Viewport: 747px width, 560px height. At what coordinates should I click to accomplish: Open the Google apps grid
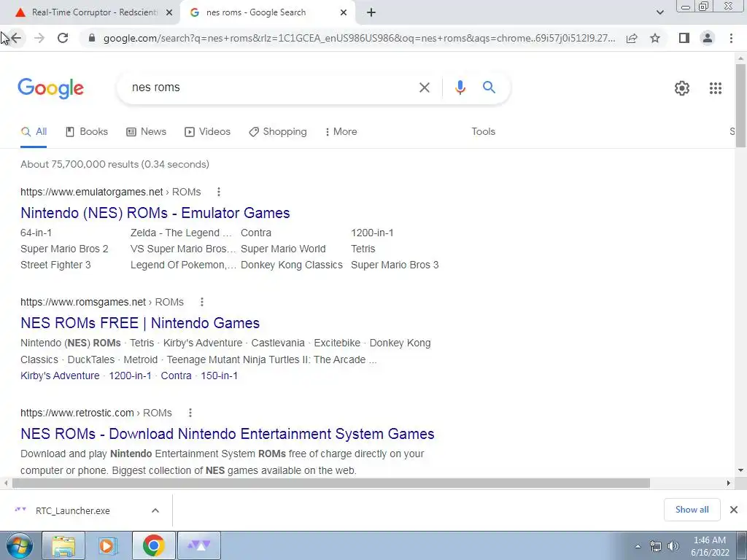point(715,88)
